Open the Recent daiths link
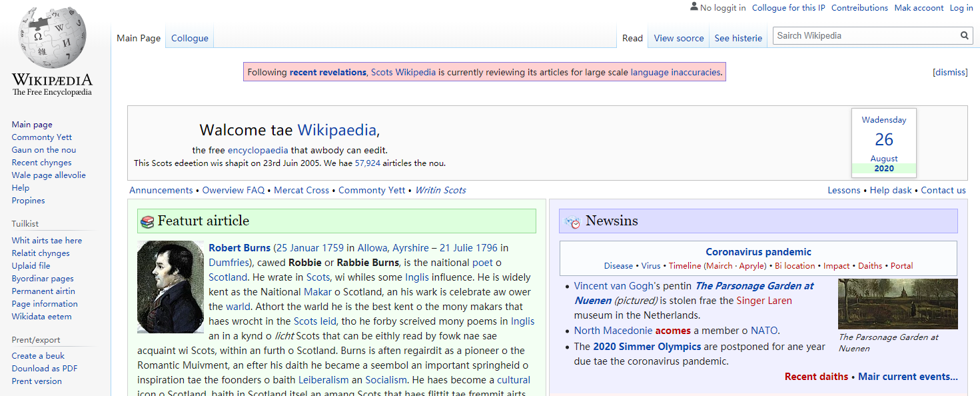 point(816,377)
